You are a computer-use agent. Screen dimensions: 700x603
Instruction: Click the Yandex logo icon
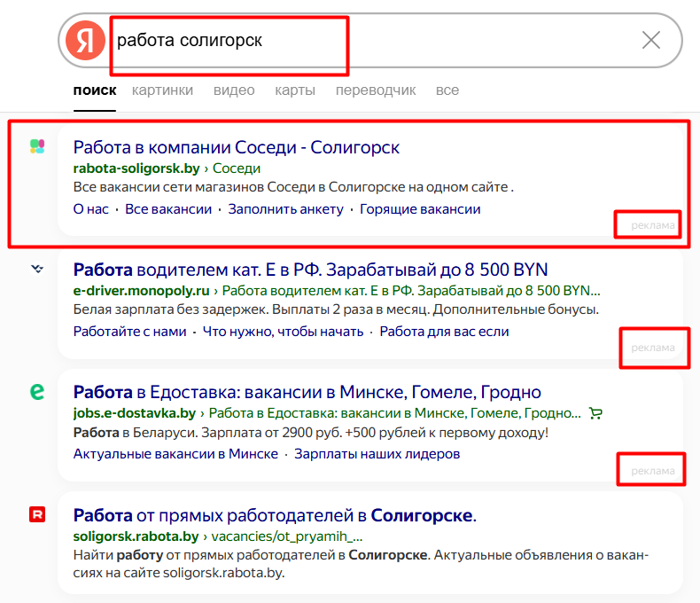(85, 42)
